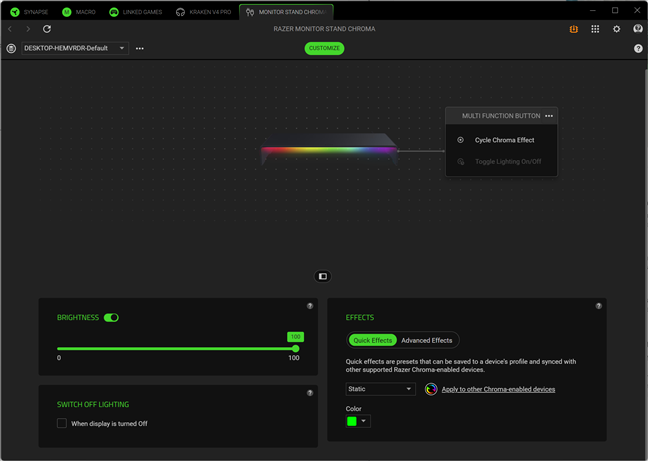This screenshot has height=461, width=648.
Task: Click the Chroma sync ring icon
Action: [431, 389]
